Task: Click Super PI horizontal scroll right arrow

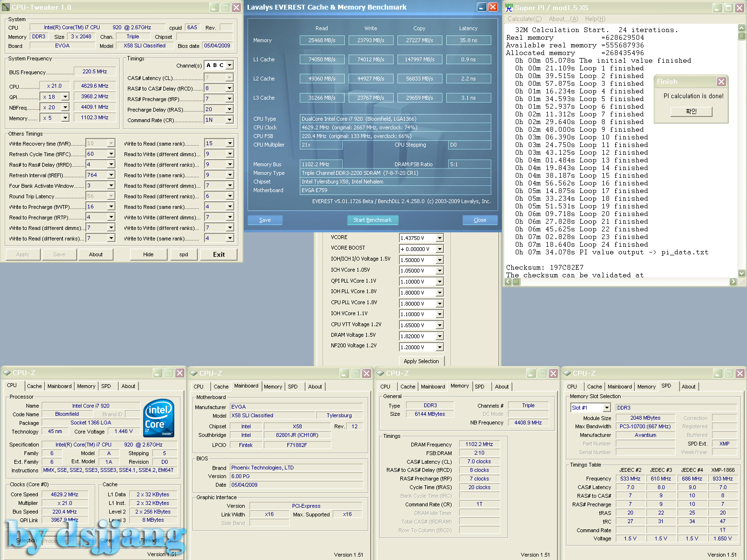Action: click(733, 282)
